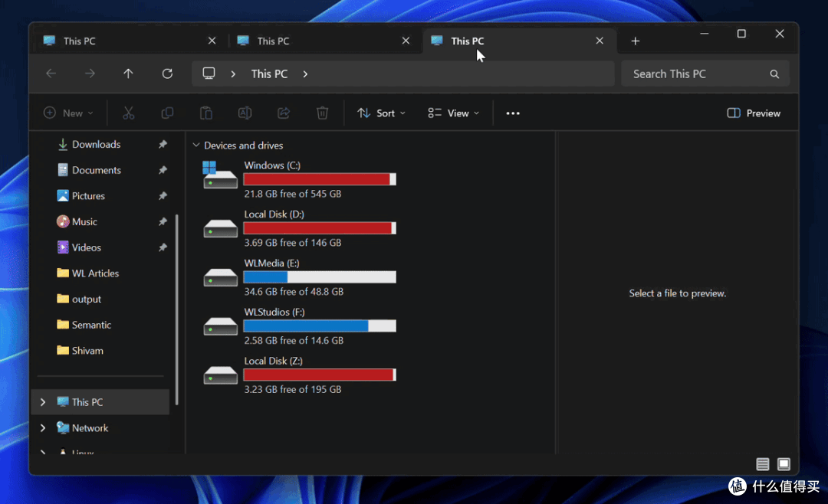Viewport: 828px width, 504px height.
Task: Click the Search This PC field
Action: coord(705,74)
